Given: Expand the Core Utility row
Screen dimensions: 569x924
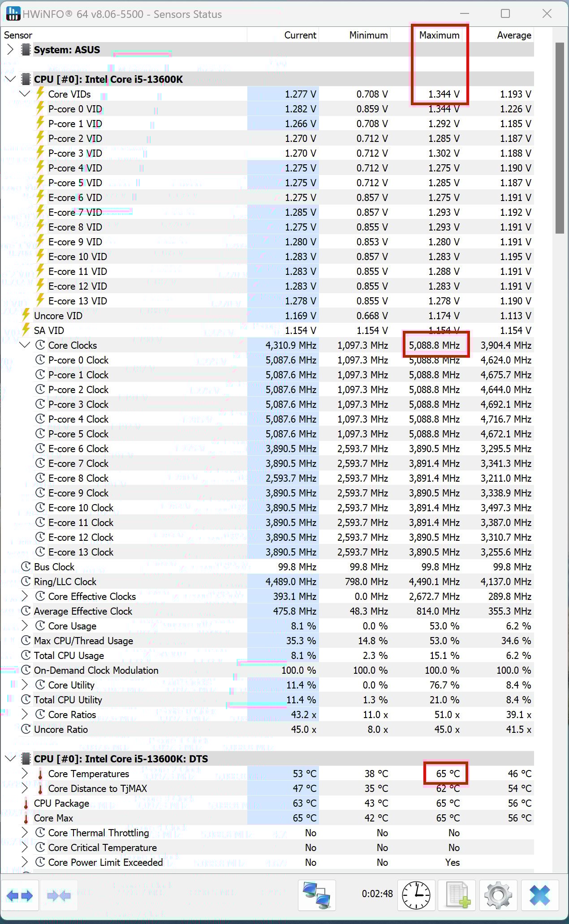Looking at the screenshot, I should click(x=25, y=685).
